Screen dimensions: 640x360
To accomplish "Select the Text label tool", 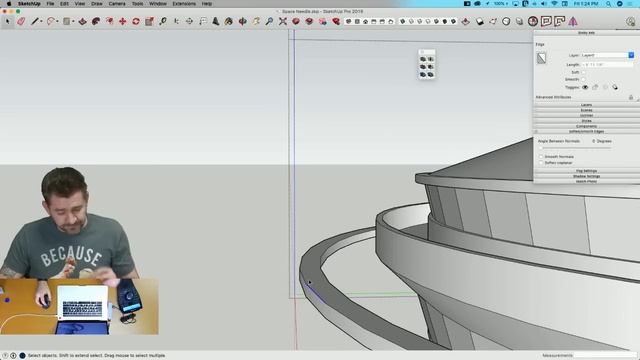I will [203, 21].
